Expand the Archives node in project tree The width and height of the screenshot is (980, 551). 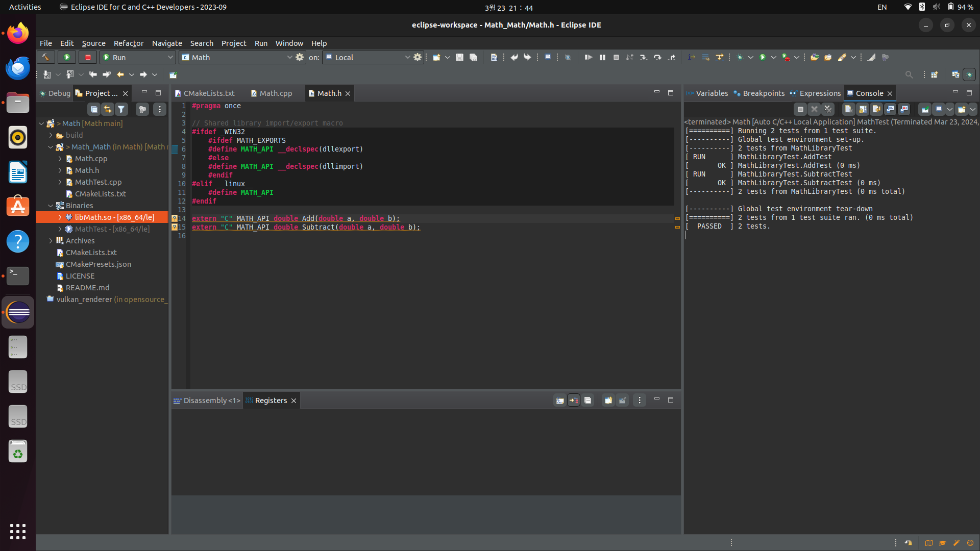(x=51, y=241)
